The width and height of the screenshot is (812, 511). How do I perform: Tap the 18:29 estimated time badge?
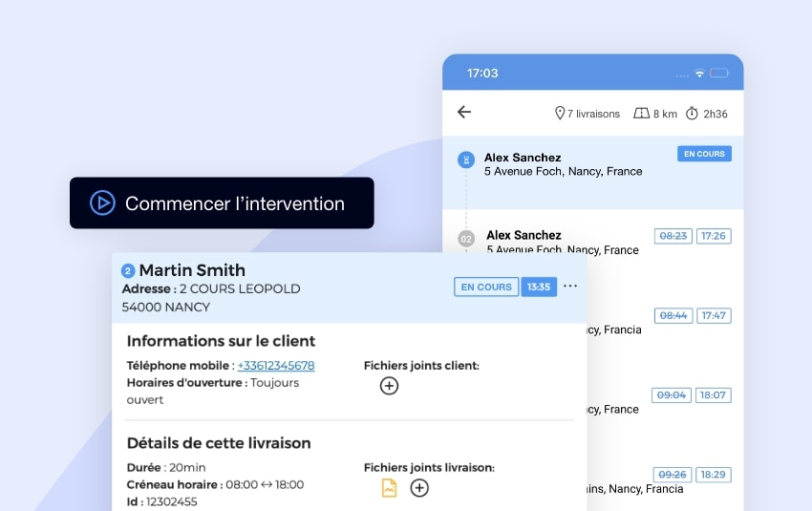(x=714, y=475)
